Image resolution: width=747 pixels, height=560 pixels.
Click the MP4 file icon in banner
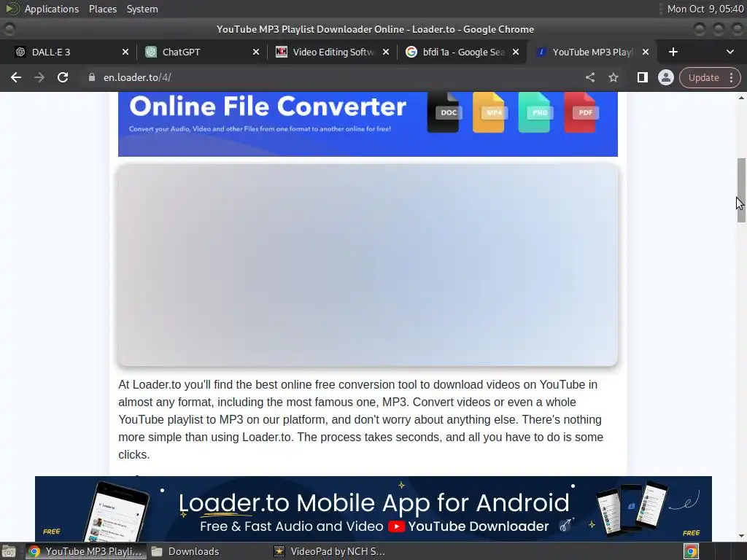pyautogui.click(x=489, y=112)
